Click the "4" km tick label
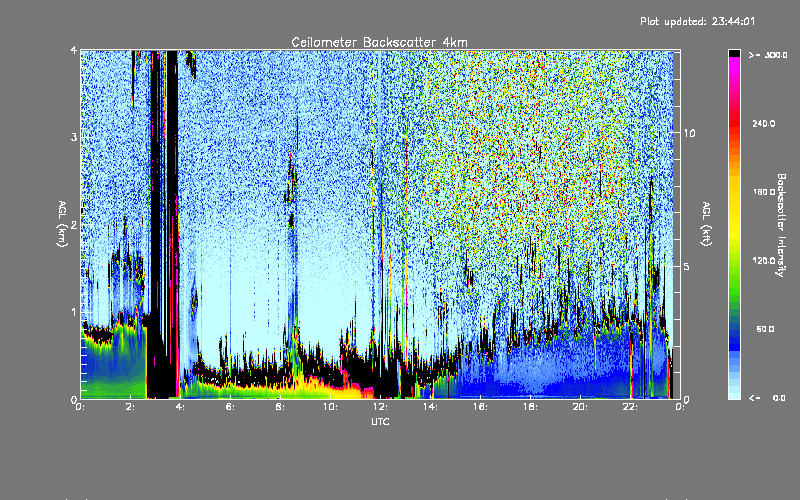Screen dimensions: 800x500 (x=74, y=50)
